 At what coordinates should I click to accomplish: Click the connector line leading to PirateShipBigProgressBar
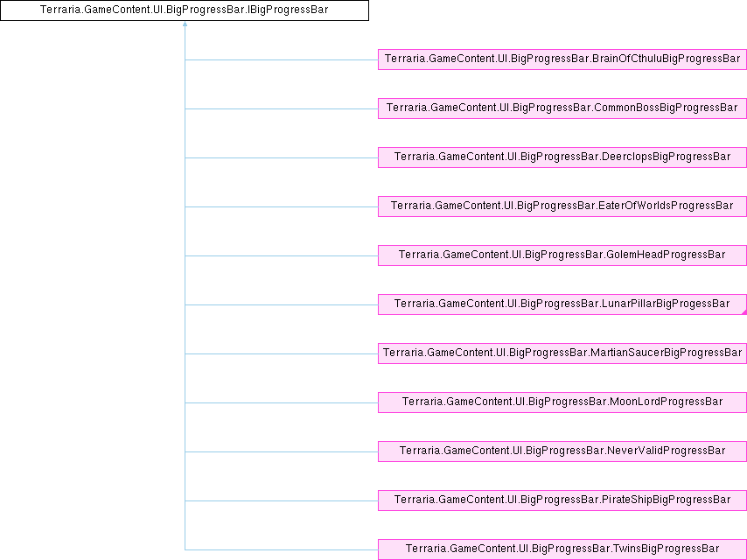pyautogui.click(x=280, y=500)
